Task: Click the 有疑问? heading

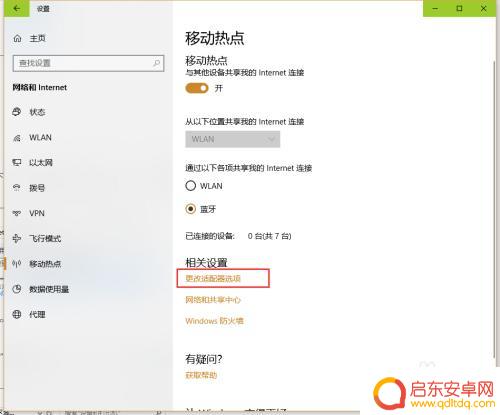Action: point(204,359)
